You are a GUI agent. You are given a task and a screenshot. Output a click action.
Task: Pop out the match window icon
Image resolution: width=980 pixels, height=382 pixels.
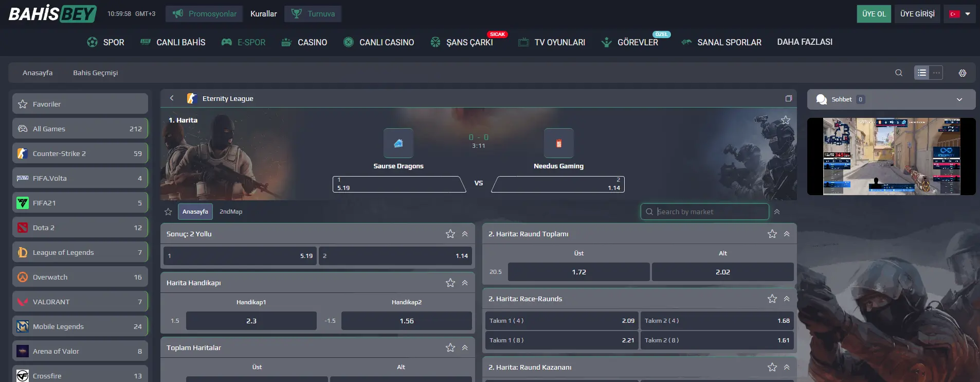[789, 98]
